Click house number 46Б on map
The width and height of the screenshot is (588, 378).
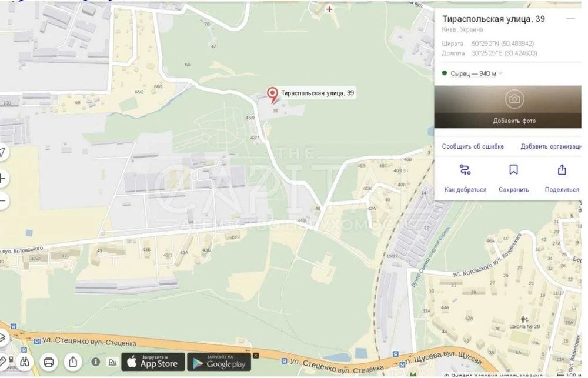[302, 220]
